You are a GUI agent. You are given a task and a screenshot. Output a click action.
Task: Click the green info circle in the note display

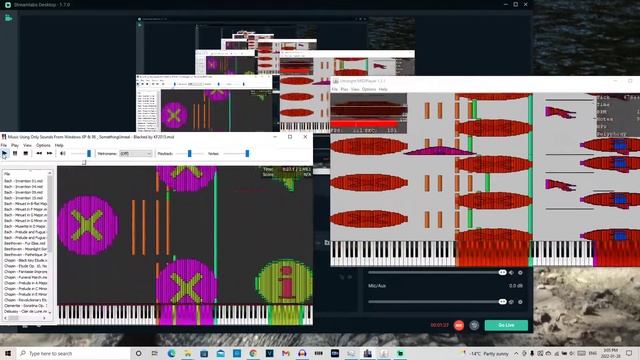click(284, 282)
